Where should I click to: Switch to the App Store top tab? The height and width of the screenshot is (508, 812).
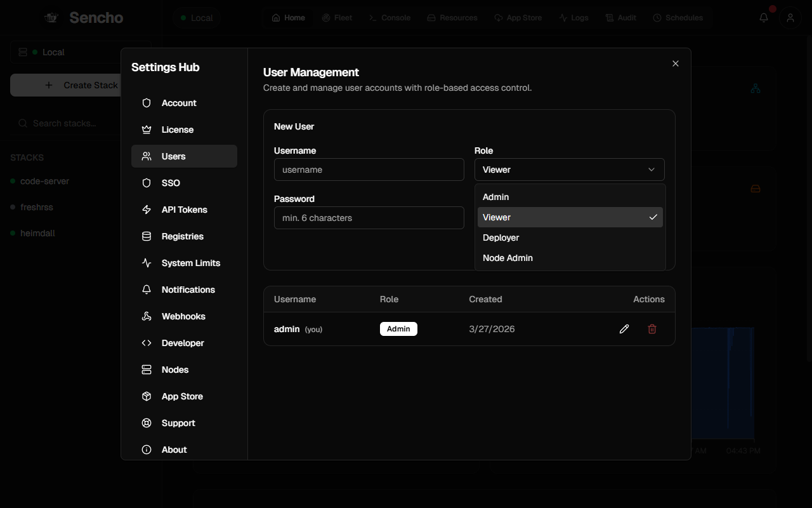click(x=518, y=18)
